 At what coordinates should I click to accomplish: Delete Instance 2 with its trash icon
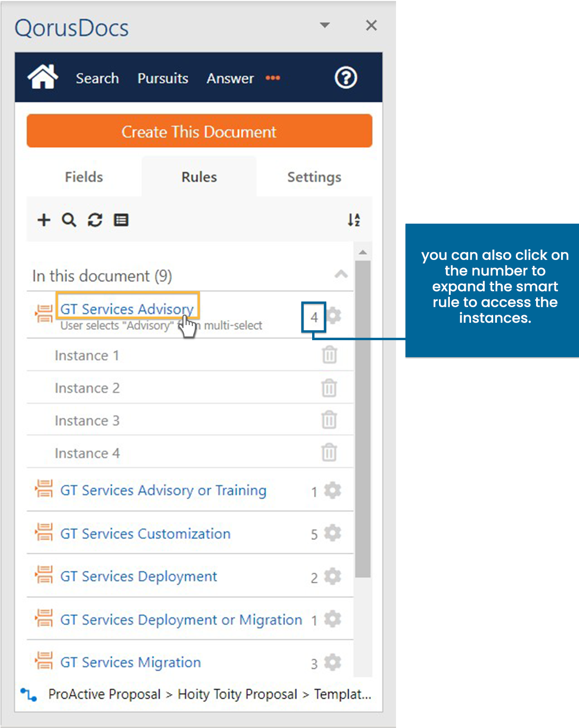329,388
